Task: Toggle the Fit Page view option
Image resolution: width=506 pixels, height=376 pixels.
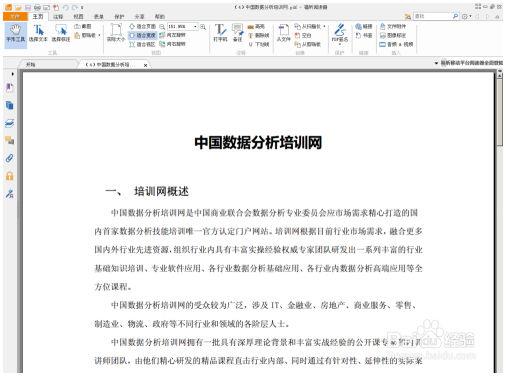Action: pos(143,26)
